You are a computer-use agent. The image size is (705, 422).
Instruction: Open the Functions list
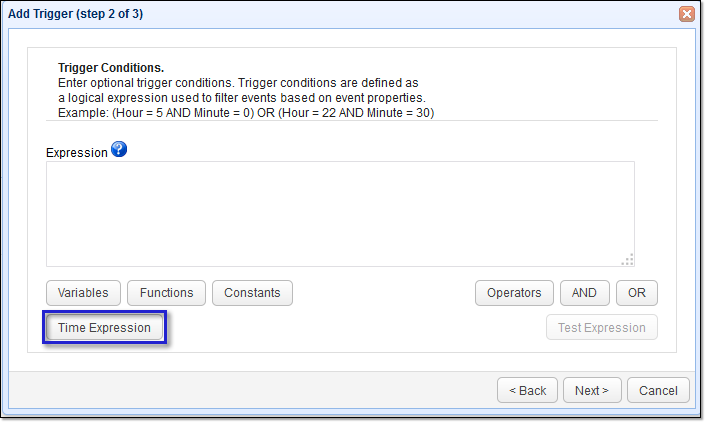point(166,293)
